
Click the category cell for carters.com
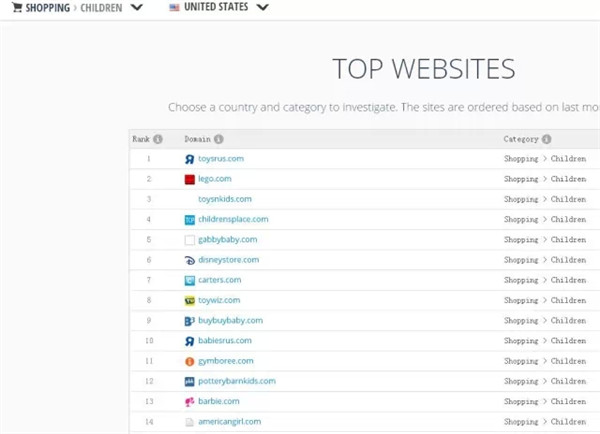[545, 280]
